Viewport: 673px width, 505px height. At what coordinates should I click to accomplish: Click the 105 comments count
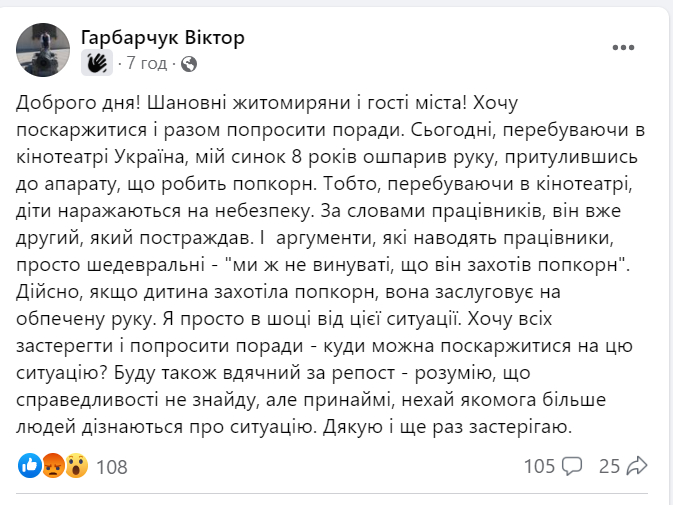pyautogui.click(x=539, y=466)
